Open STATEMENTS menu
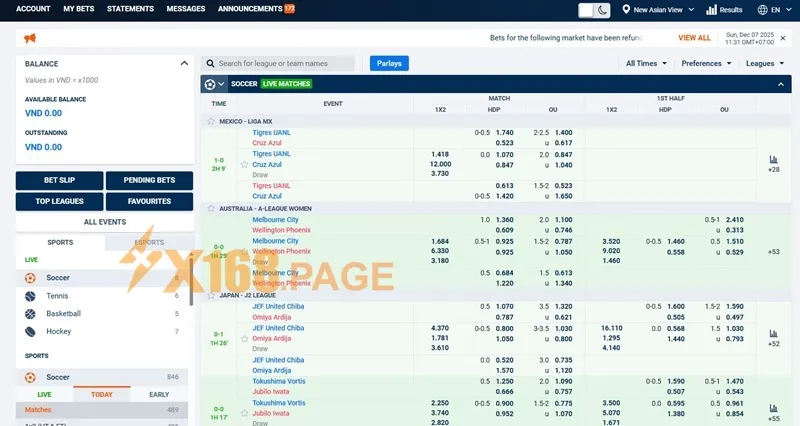Image resolution: width=800 pixels, height=426 pixels. (130, 9)
